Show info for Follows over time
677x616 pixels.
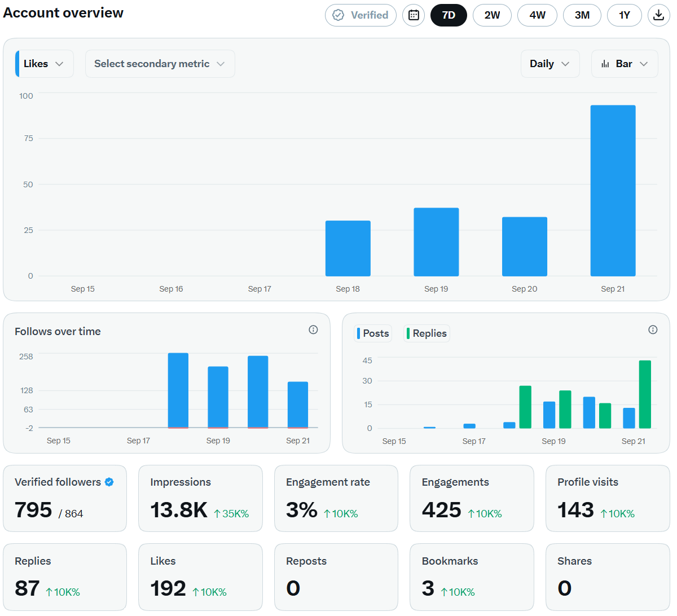coord(313,330)
